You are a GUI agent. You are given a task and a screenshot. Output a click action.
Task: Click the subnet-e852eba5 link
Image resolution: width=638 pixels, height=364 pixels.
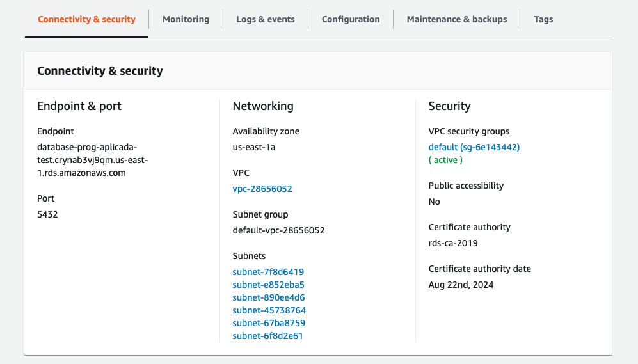[x=268, y=285]
